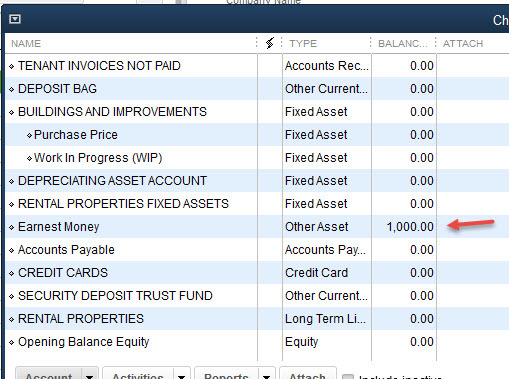The height and width of the screenshot is (379, 509).
Task: Select the DEPOSIT BAG account row
Action: 57,89
